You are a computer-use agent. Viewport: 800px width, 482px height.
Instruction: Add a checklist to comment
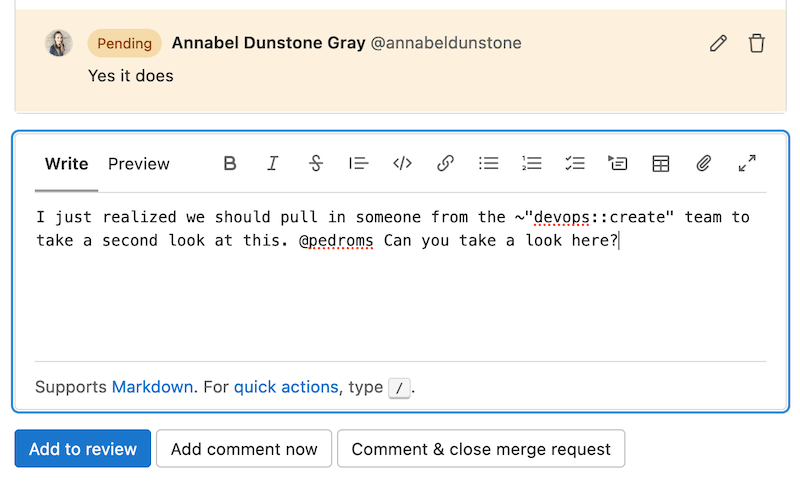(x=575, y=164)
